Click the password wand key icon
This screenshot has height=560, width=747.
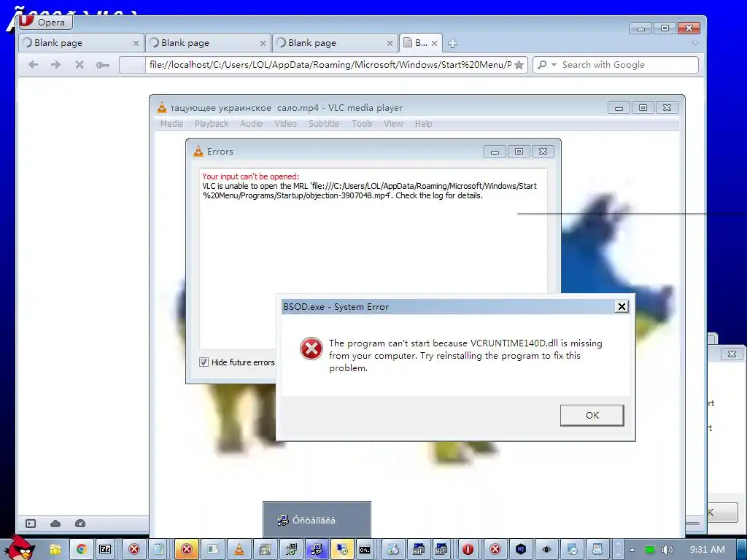pyautogui.click(x=102, y=65)
